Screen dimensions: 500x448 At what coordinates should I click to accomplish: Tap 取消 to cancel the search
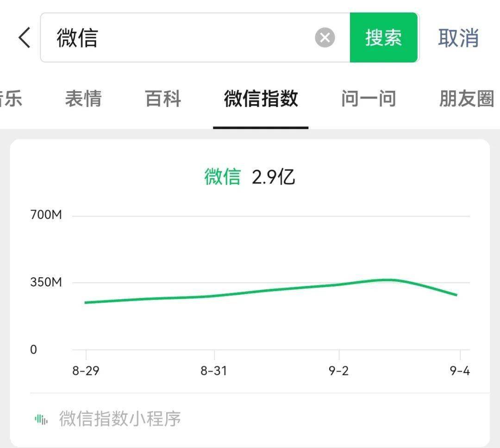point(458,37)
